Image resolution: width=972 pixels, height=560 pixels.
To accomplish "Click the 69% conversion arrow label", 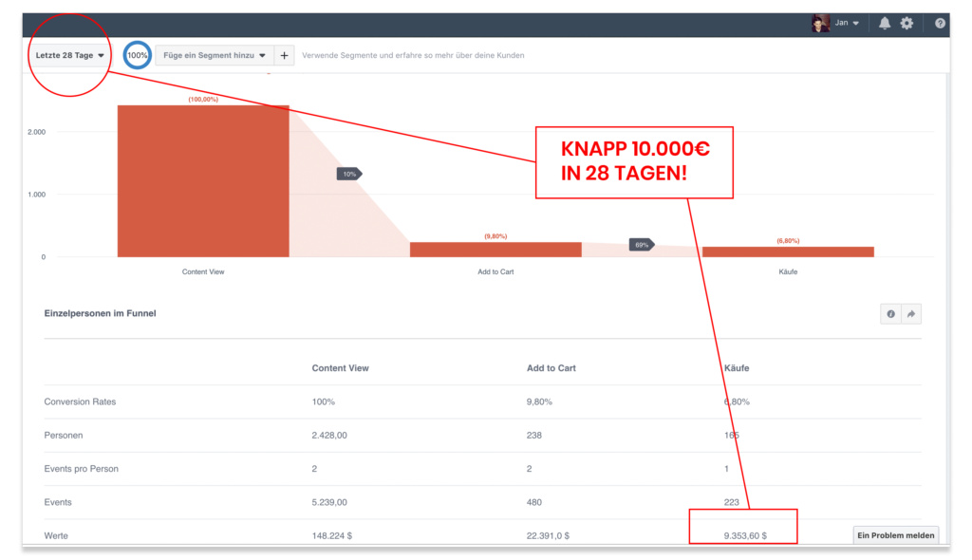I will pyautogui.click(x=642, y=244).
